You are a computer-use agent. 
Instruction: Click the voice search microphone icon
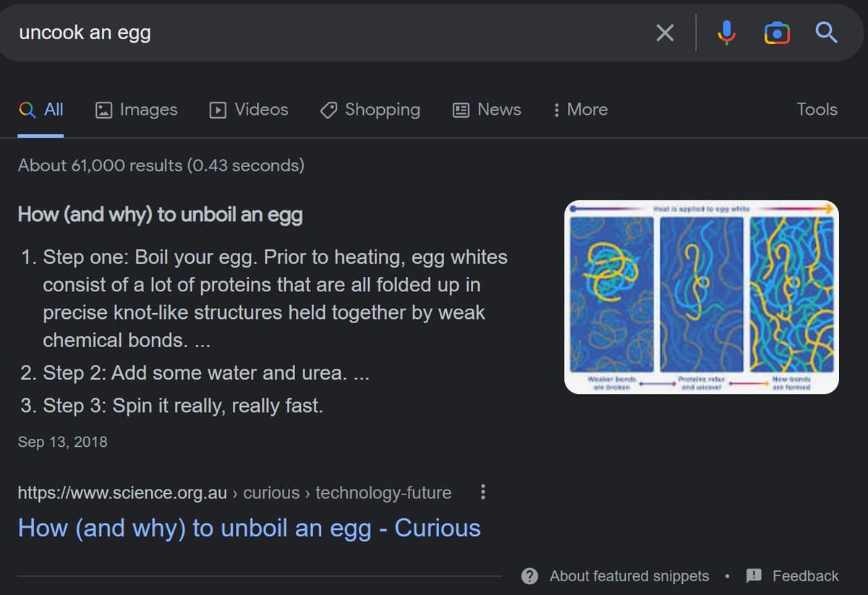tap(726, 32)
